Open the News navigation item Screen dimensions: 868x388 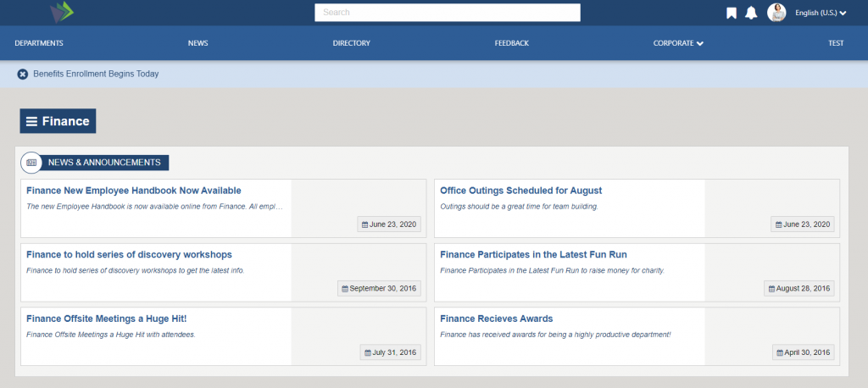coord(198,43)
